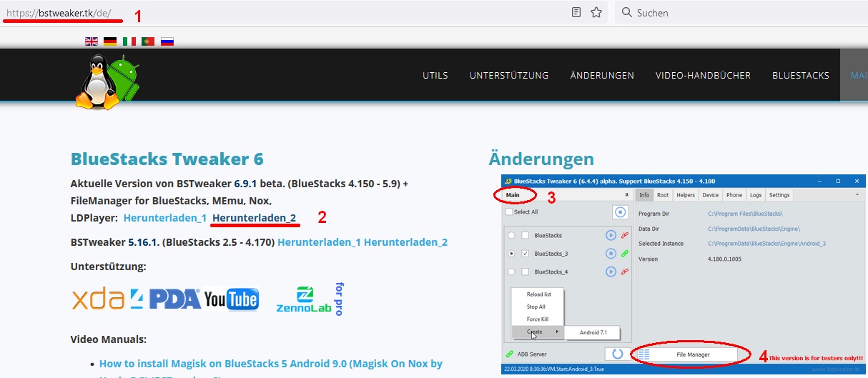
Task: Open the xda support logo
Action: click(x=99, y=299)
